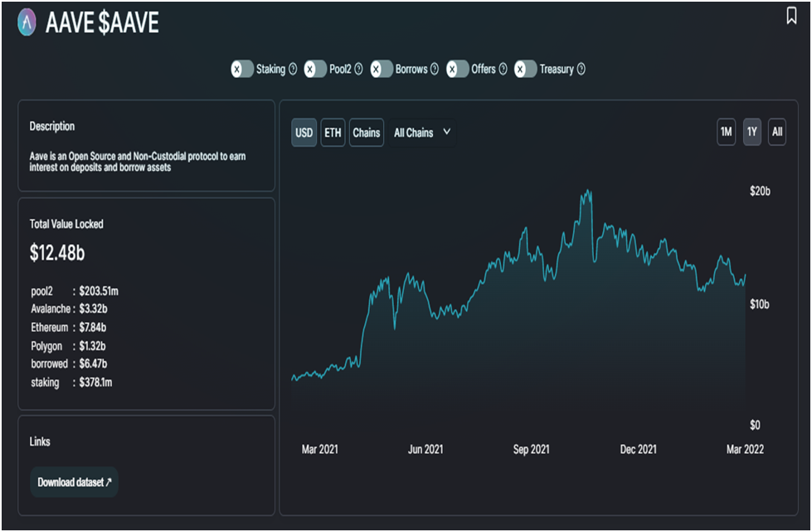This screenshot has height=532, width=812.
Task: Open the All Chains dropdown
Action: coord(422,133)
